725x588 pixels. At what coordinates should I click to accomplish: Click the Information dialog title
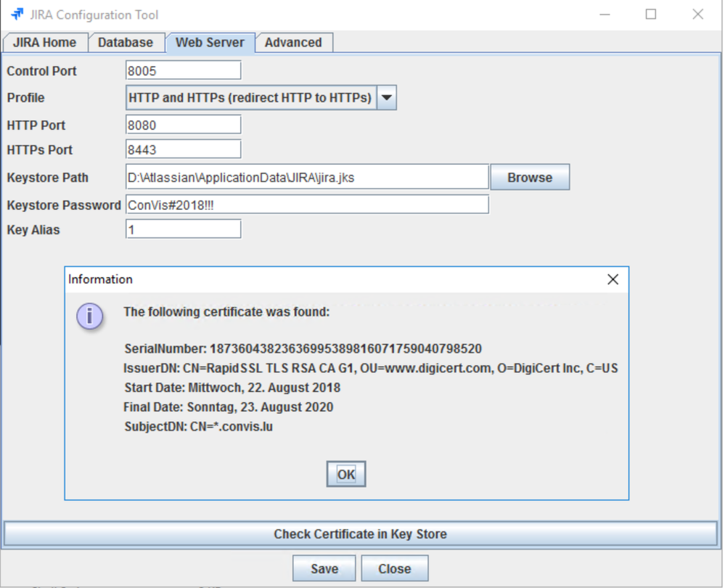100,279
